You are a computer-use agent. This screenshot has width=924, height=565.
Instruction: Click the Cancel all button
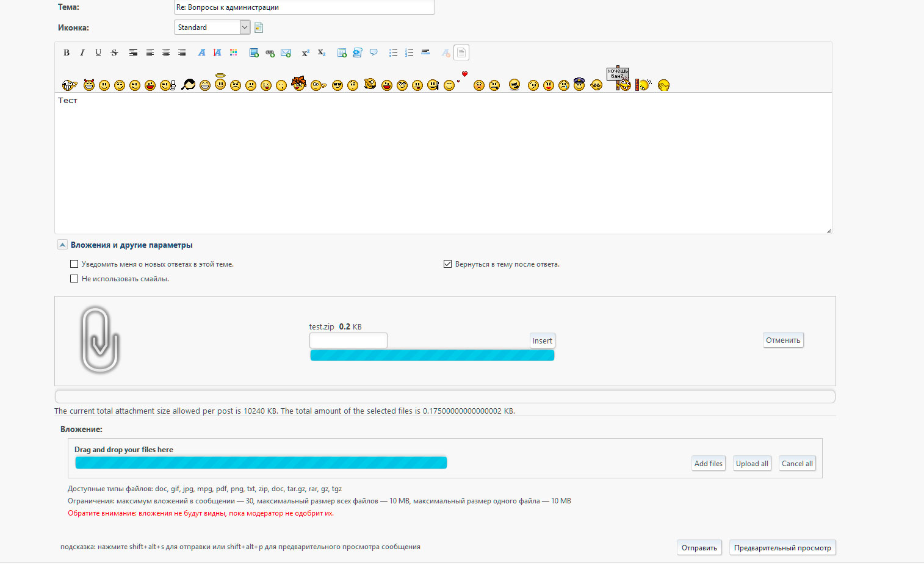797,464
